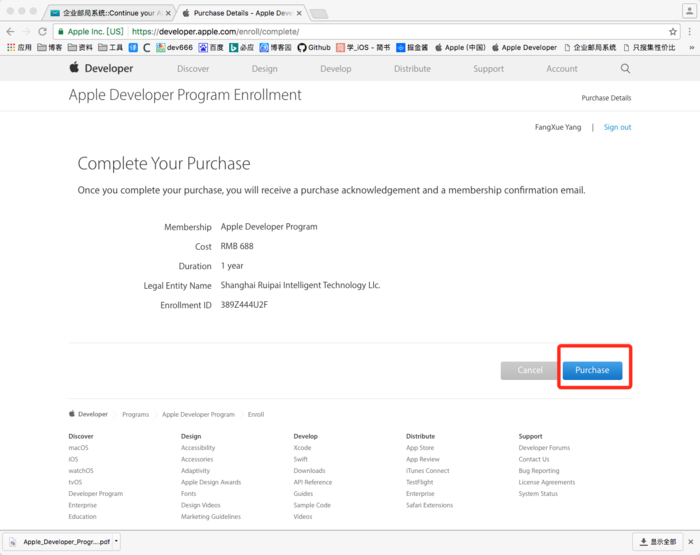This screenshot has height=555, width=700.
Task: Click the Sign out link
Action: (x=617, y=127)
